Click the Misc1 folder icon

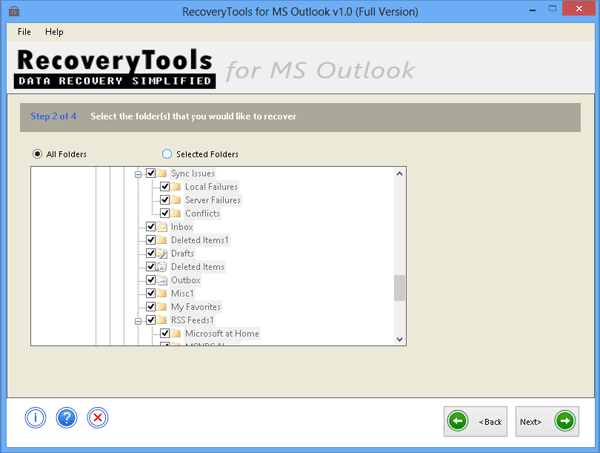(x=162, y=293)
